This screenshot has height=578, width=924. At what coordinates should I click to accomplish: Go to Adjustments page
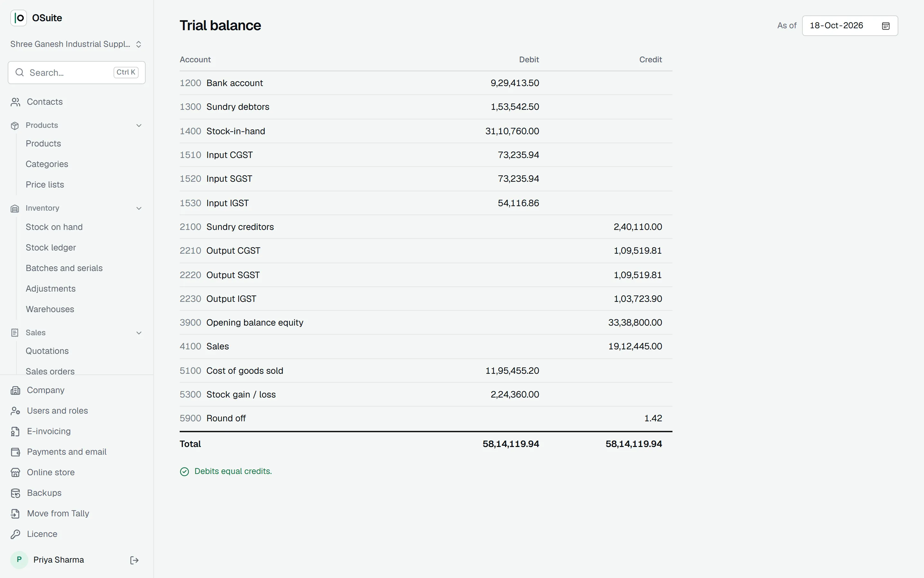click(50, 289)
